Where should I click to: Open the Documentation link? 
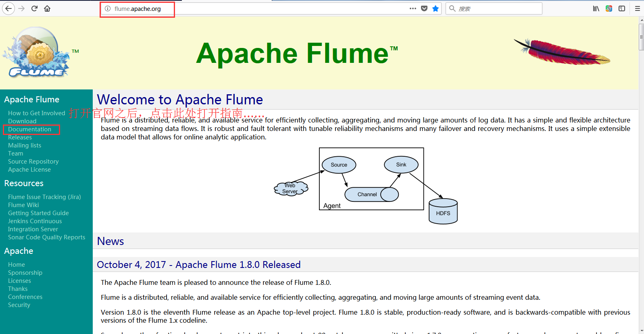point(29,129)
